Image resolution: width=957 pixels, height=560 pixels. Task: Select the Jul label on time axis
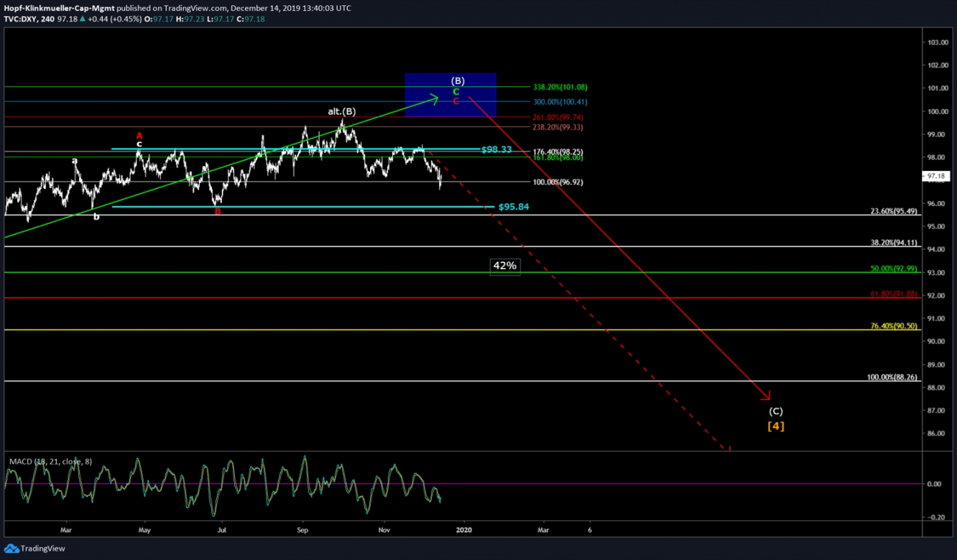coord(221,531)
